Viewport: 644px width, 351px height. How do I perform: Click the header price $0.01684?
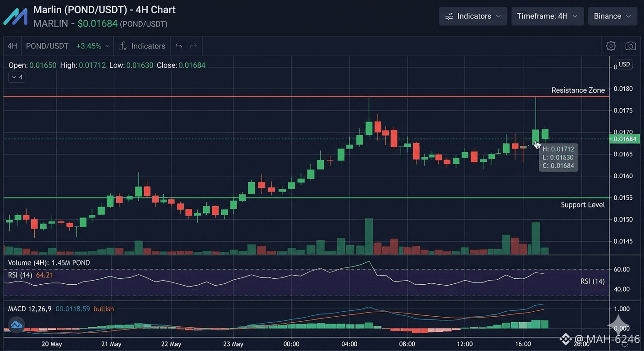pos(97,23)
